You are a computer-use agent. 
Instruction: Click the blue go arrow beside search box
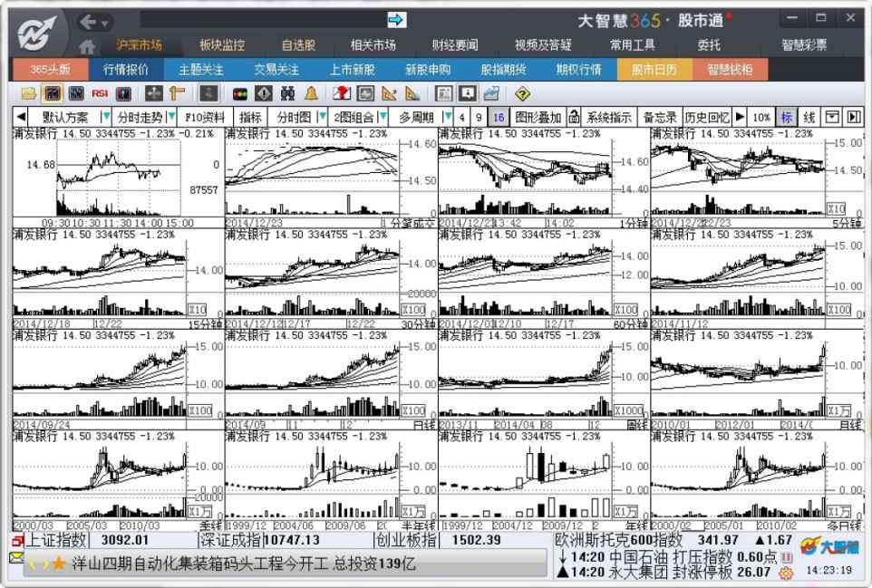(x=396, y=20)
